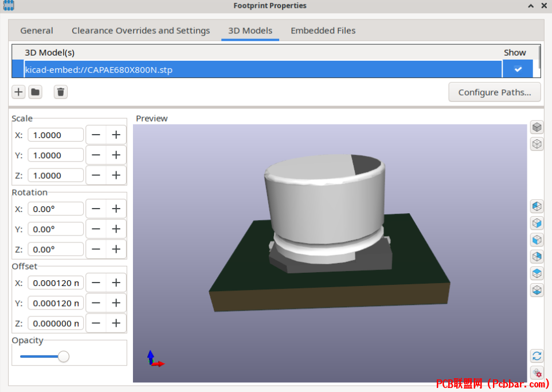Increase Rotation X with the plus button

pyautogui.click(x=116, y=209)
